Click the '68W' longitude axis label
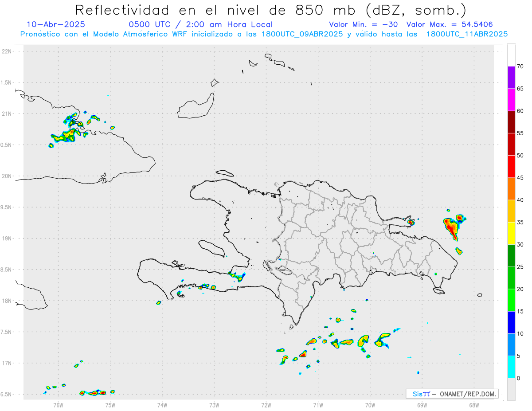The image size is (532, 411). 473,405
